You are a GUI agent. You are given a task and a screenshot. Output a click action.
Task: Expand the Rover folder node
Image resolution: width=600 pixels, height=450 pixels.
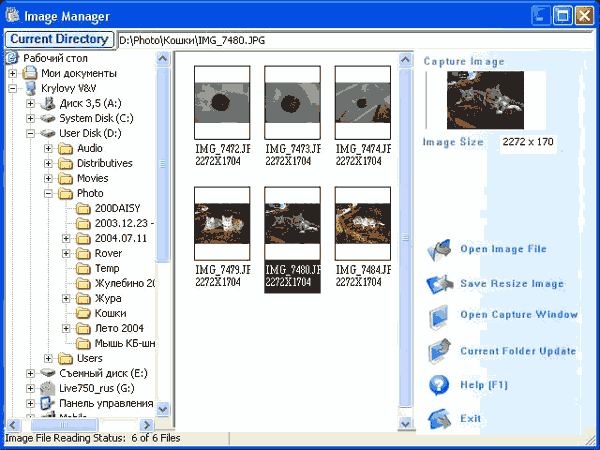pyautogui.click(x=66, y=253)
